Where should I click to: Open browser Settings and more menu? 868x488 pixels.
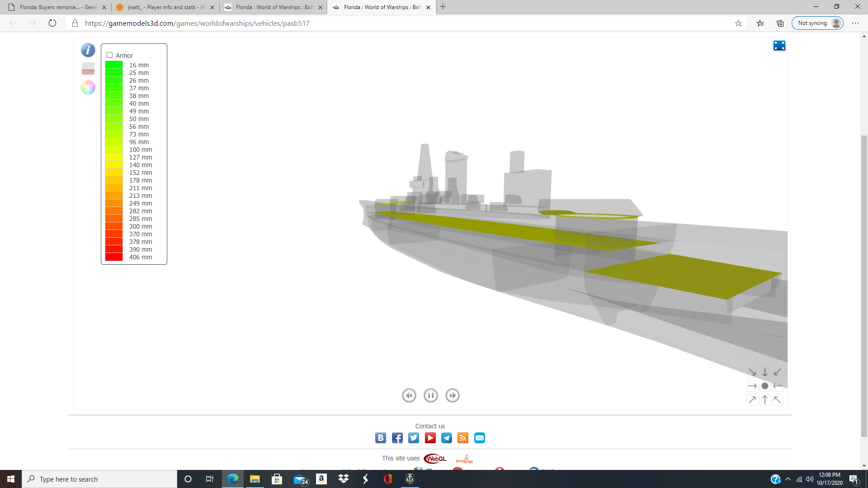pos(855,23)
